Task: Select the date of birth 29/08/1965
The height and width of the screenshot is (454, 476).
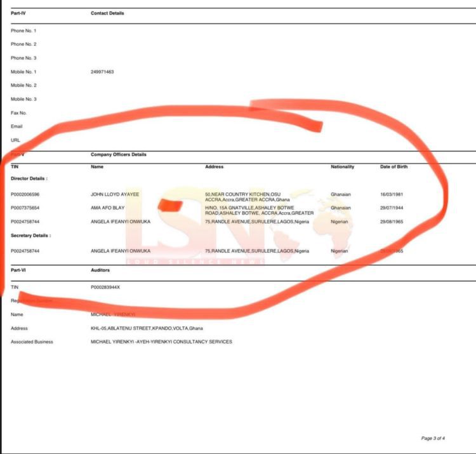Action: [392, 222]
